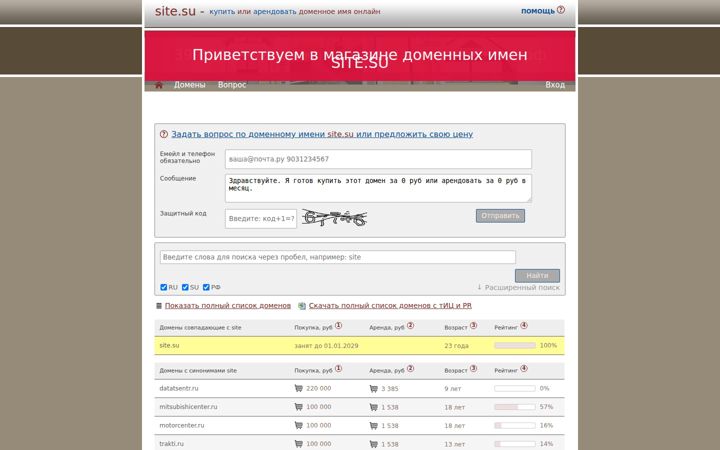This screenshot has width=720, height=450.
Task: Click footnote 1 icon in matching-domains header
Action: point(338,326)
